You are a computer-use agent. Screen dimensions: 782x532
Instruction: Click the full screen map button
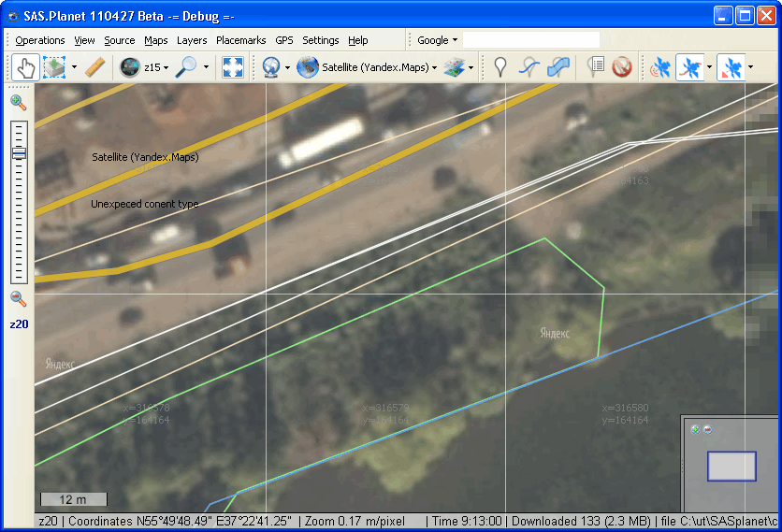coord(233,67)
